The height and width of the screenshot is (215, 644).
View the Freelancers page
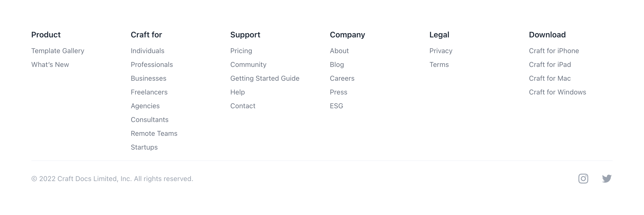tap(149, 92)
